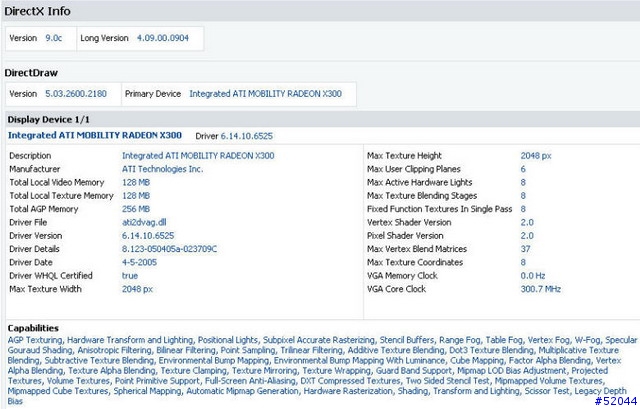Select the Total Local Video Memory value 128 MB
Viewport: 640px width, 409px height.
click(136, 182)
